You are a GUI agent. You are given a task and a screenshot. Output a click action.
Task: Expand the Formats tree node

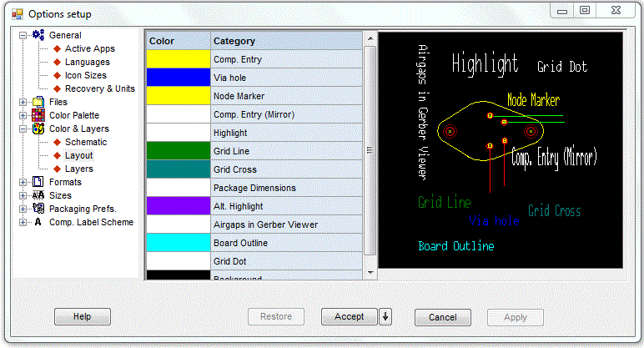[23, 182]
